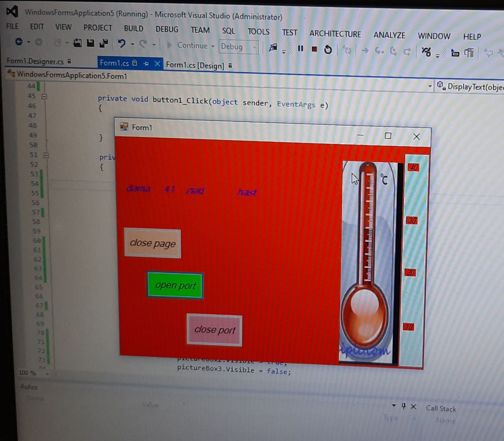Viewport: 504px width, 441px height.
Task: Open the VIEW menu
Action: pos(63,27)
